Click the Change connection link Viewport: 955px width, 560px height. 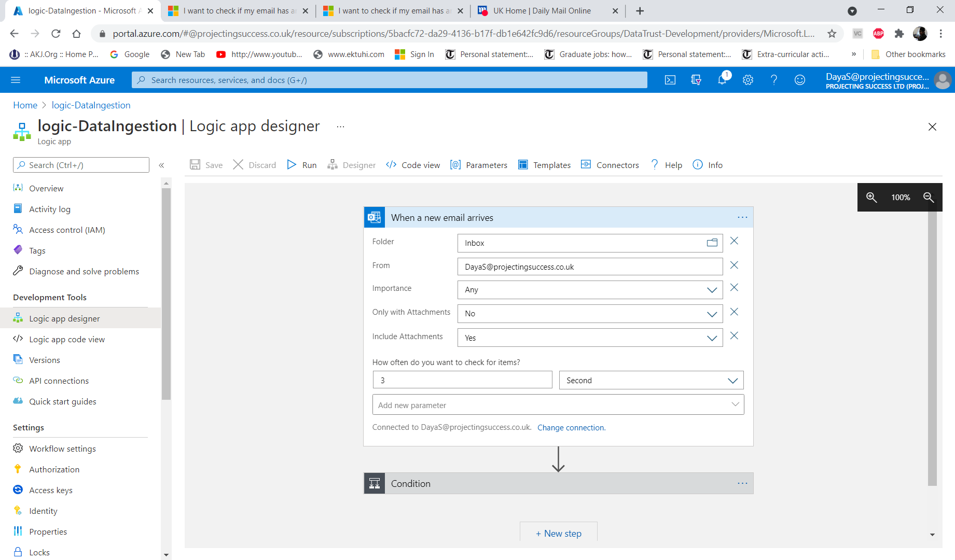click(x=571, y=428)
